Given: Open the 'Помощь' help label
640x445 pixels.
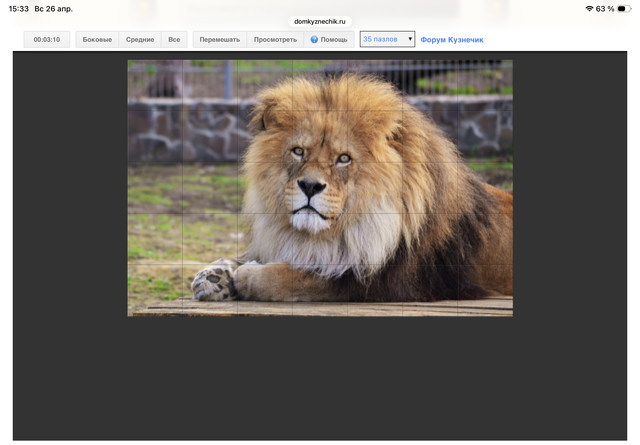Looking at the screenshot, I should (x=334, y=39).
